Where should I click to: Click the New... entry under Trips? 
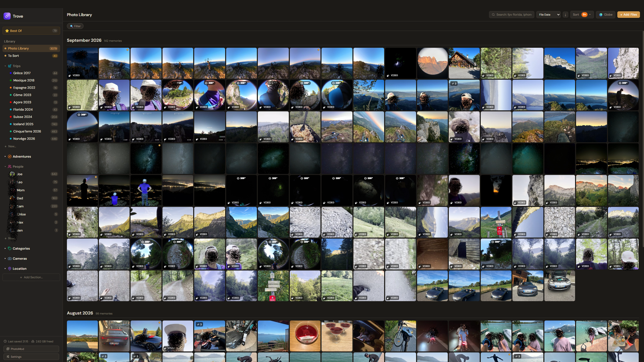click(10, 146)
